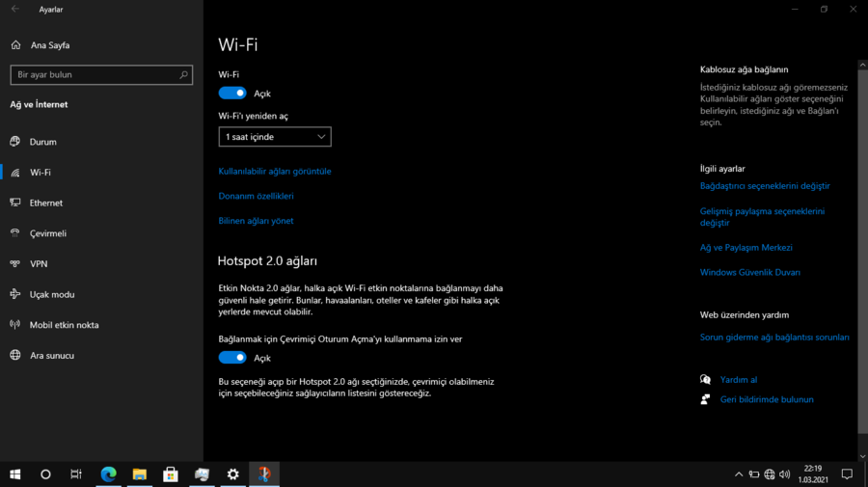The height and width of the screenshot is (487, 868).
Task: Click the power/battery tray icon
Action: tap(754, 474)
